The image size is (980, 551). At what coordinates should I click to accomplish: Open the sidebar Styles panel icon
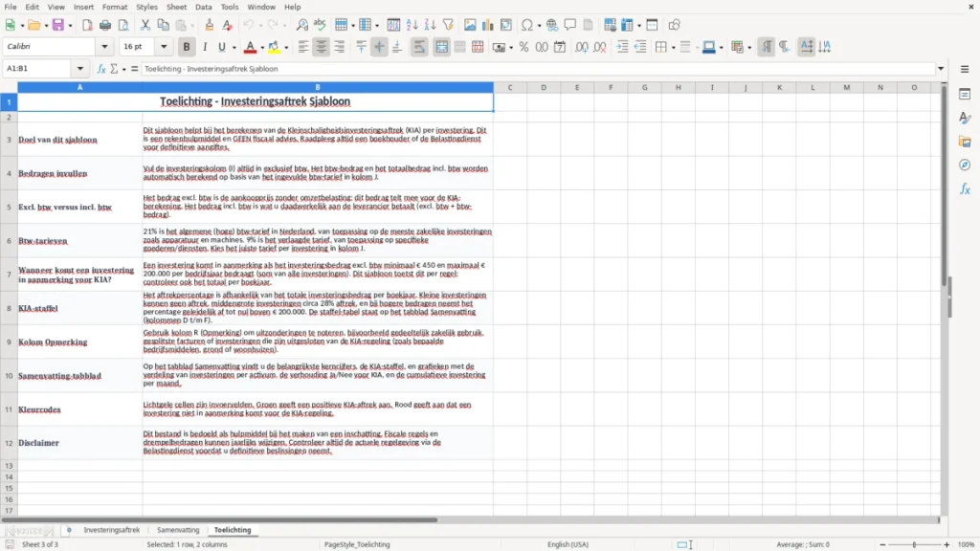click(965, 118)
